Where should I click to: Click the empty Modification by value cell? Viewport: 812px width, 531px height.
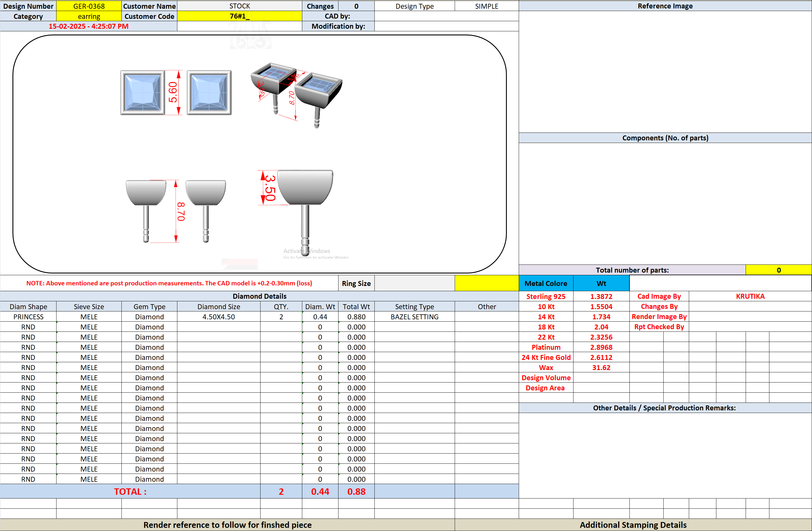click(446, 26)
